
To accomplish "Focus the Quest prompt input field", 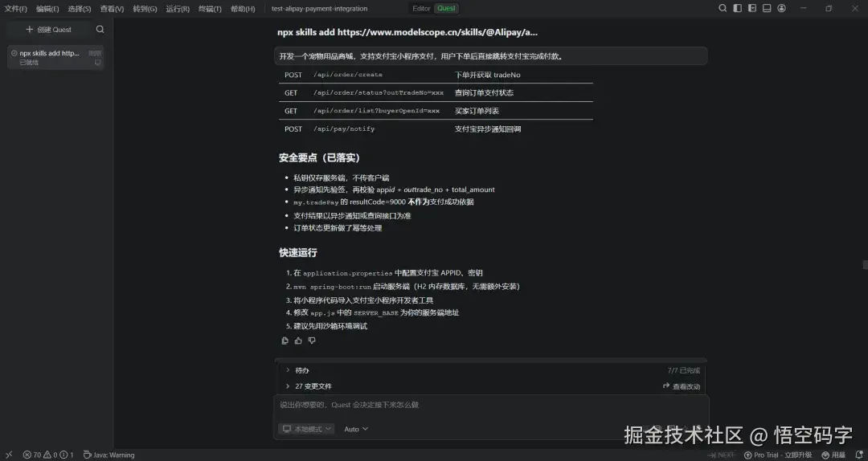I will 491,405.
